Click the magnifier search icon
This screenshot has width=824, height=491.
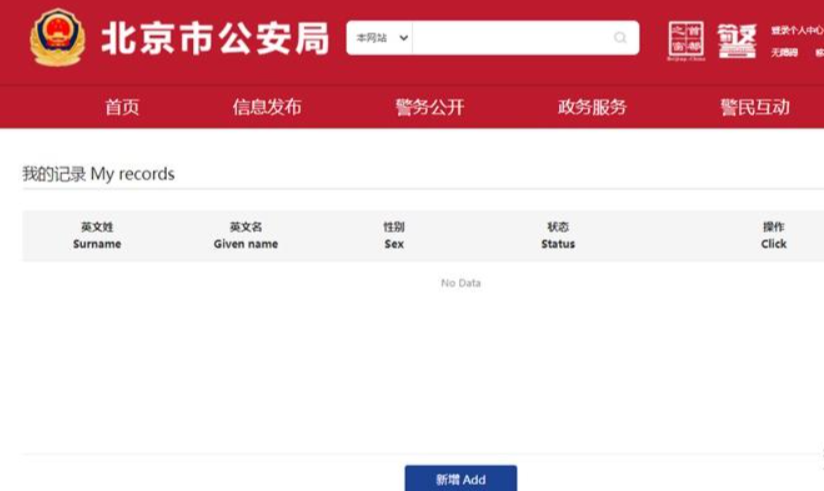click(x=620, y=38)
